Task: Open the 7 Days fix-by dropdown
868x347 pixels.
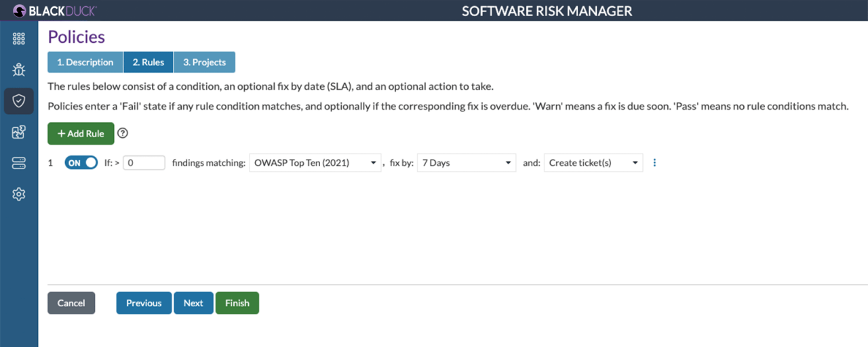Action: point(467,163)
